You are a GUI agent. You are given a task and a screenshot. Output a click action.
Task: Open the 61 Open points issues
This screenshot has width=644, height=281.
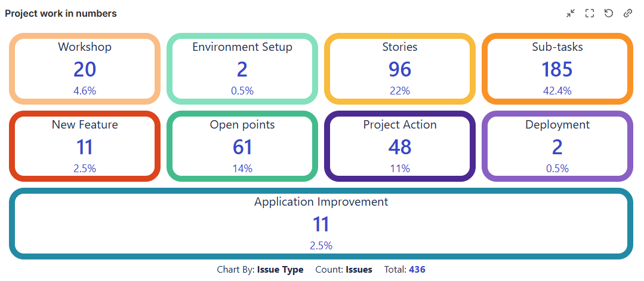pyautogui.click(x=242, y=147)
